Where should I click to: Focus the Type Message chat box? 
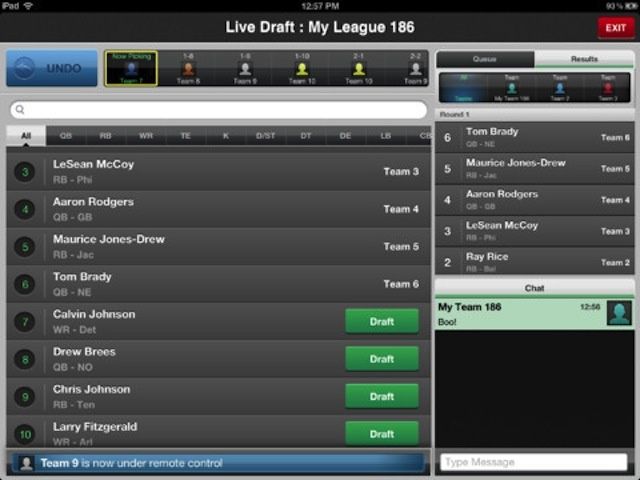click(x=534, y=462)
